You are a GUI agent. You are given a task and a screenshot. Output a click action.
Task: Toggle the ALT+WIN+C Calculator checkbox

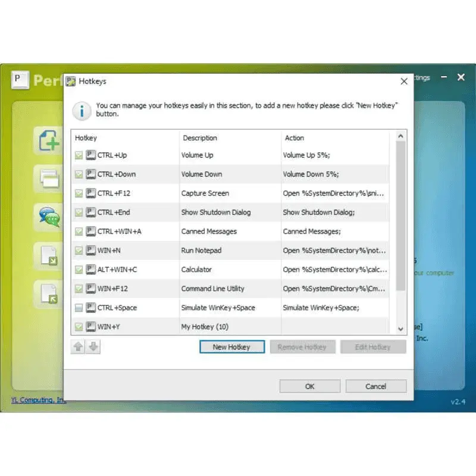79,270
